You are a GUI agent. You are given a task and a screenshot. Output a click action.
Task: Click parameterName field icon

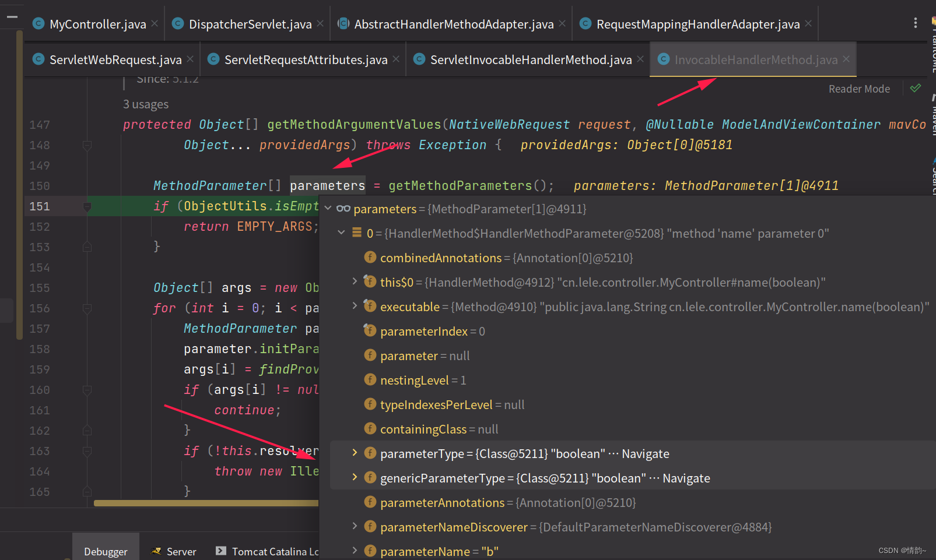[370, 551]
